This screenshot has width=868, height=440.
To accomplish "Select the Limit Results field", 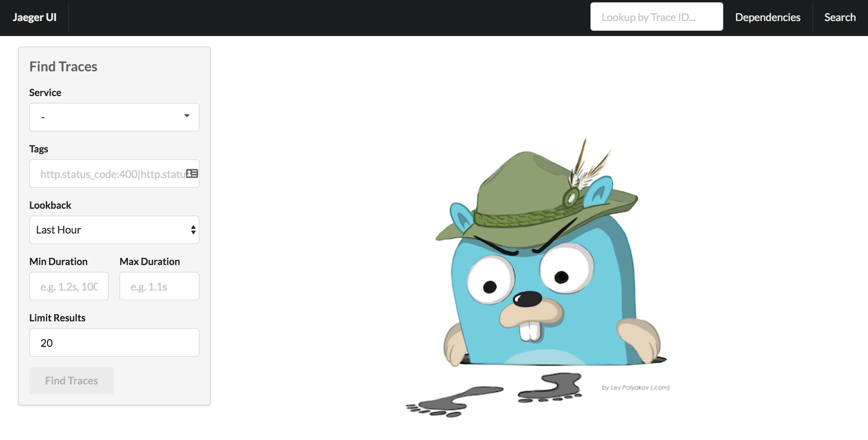I will coord(114,342).
